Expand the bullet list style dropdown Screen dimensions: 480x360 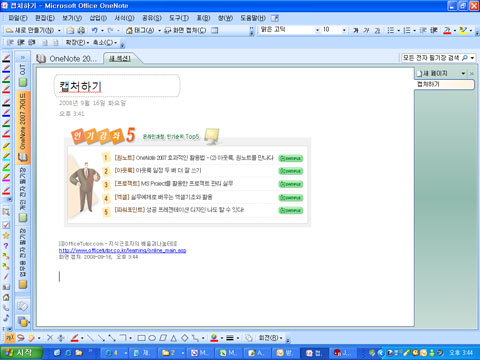point(399,31)
